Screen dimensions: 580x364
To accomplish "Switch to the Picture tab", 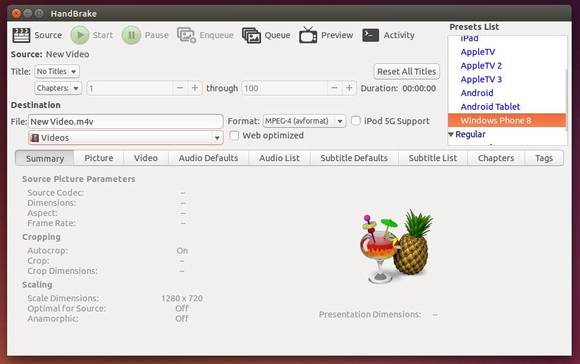I will 99,158.
